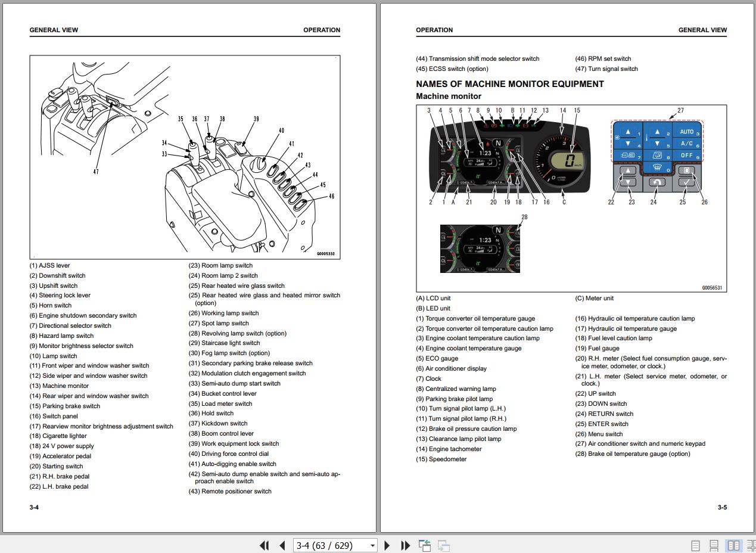Go to the first page
The height and width of the screenshot is (553, 756).
(x=265, y=545)
